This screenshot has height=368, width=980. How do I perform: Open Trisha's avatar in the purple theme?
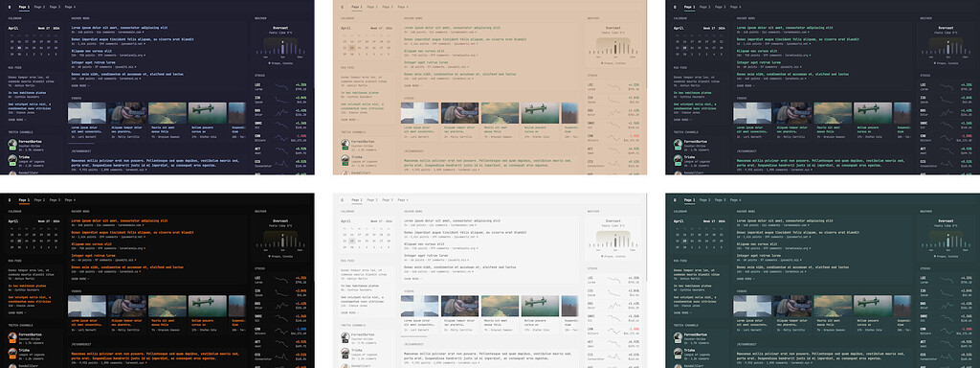pyautogui.click(x=11, y=160)
